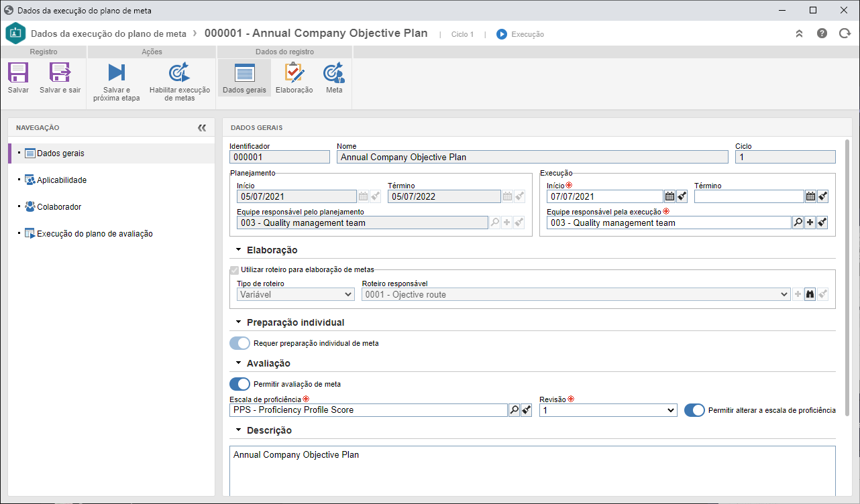The image size is (860, 504).
Task: Click the Execução Término date field
Action: 749,196
